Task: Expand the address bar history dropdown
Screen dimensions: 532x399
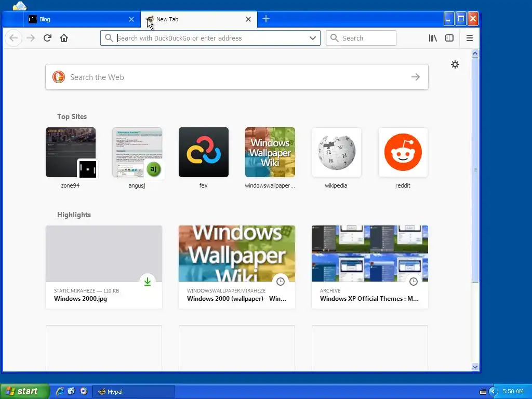Action: [312, 38]
